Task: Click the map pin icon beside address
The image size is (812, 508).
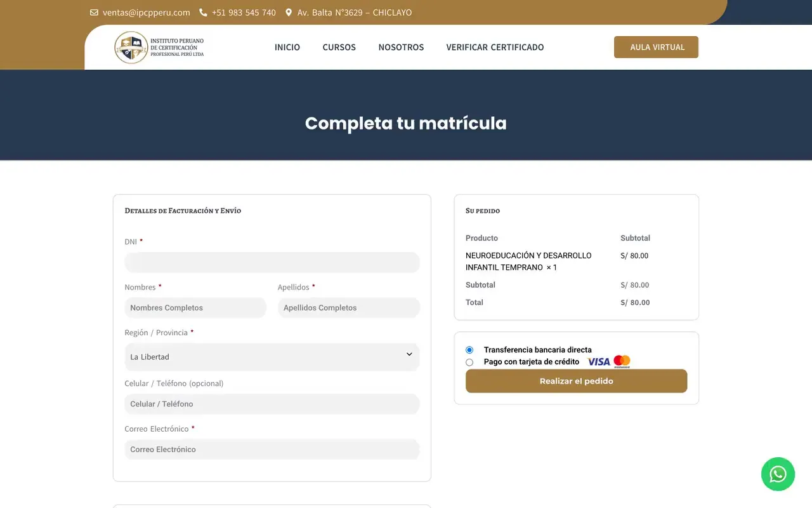Action: click(289, 13)
